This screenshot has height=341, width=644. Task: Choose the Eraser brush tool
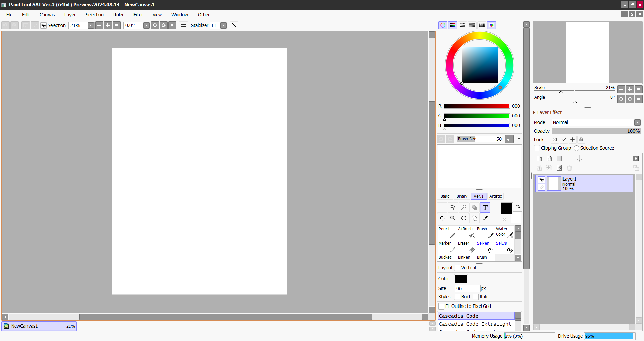click(x=466, y=247)
